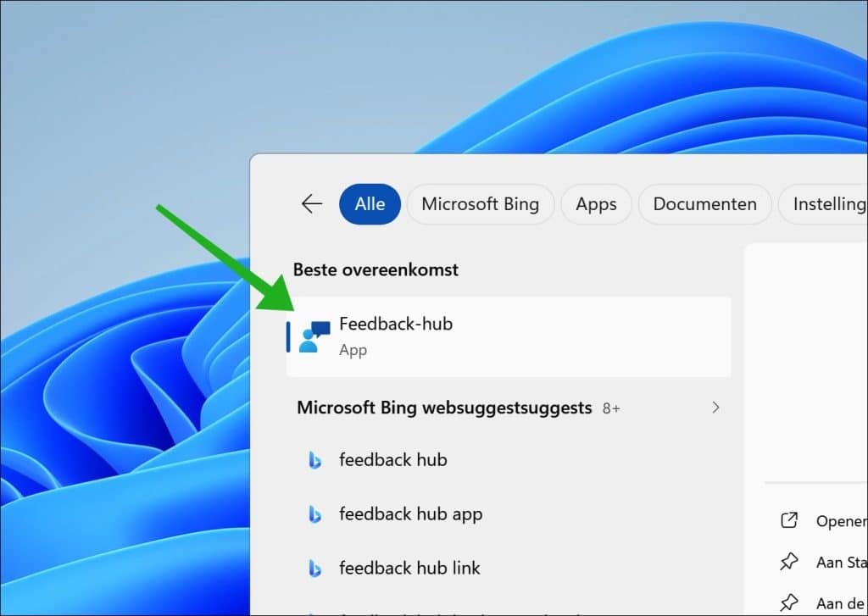Viewport: 868px width, 616px height.
Task: Open the Microsoft Bing filter
Action: click(480, 203)
